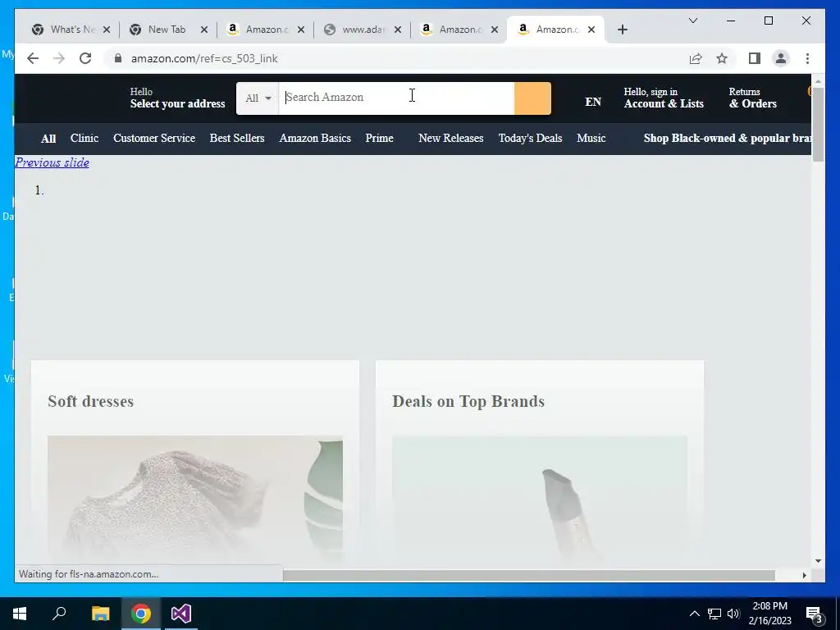Screen dimensions: 840x630
Task: Click the padlock site info icon
Action: pos(118,58)
